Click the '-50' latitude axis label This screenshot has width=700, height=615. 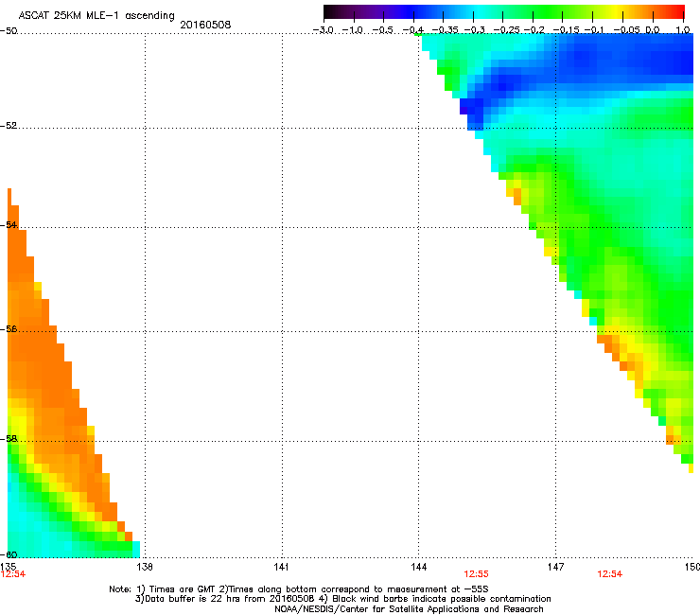(x=9, y=31)
